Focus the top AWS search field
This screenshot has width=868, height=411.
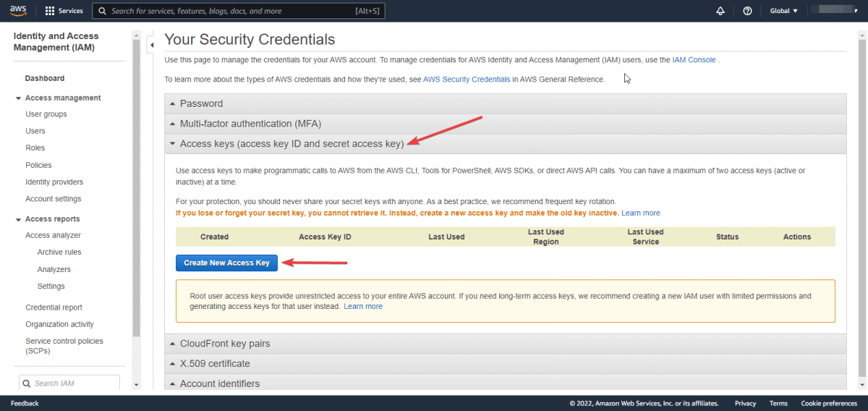click(x=239, y=11)
